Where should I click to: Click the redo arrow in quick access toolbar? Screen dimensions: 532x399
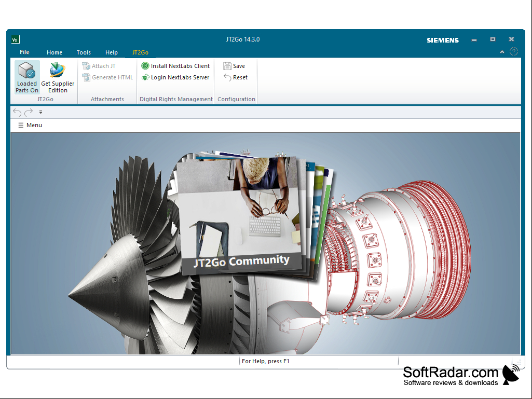[29, 112]
